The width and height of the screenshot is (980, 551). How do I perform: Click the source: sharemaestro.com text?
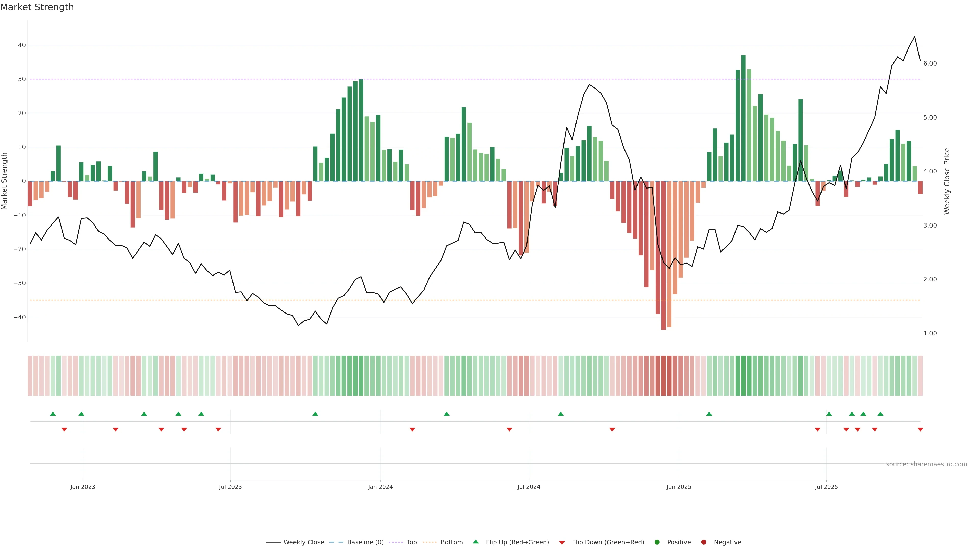point(926,464)
